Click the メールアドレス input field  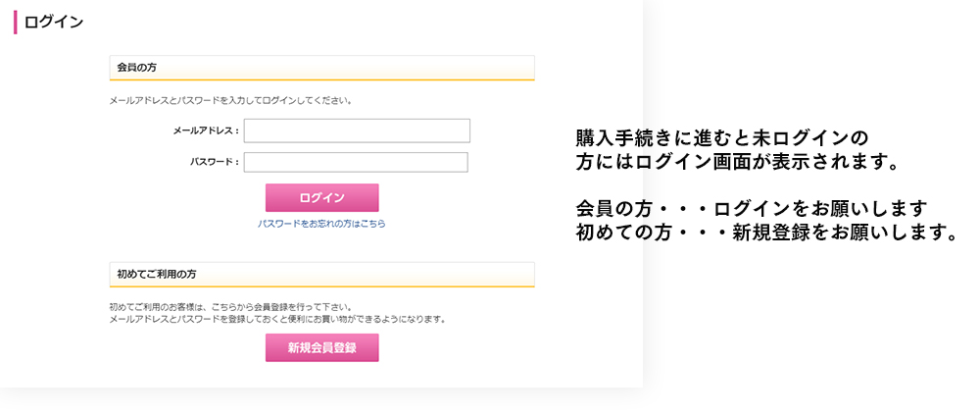[357, 130]
